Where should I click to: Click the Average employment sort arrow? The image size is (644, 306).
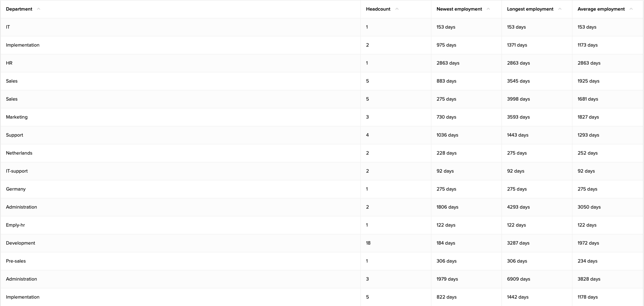coord(631,9)
